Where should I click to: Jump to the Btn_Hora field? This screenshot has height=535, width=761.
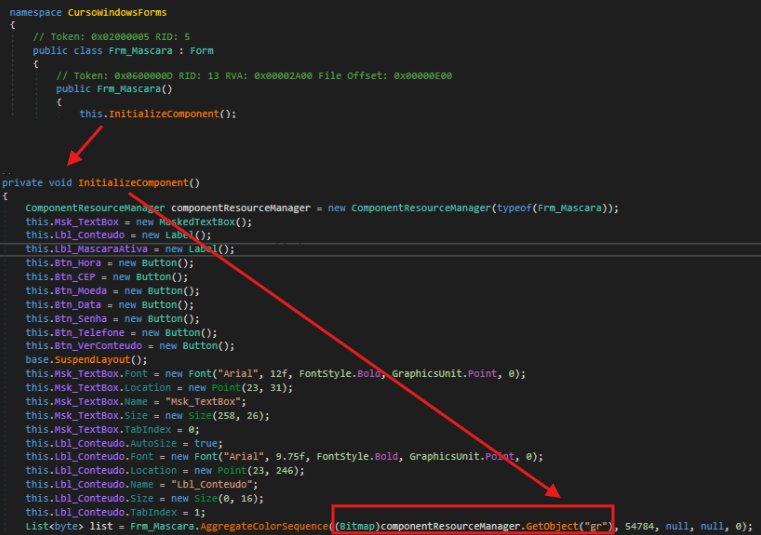(74, 263)
